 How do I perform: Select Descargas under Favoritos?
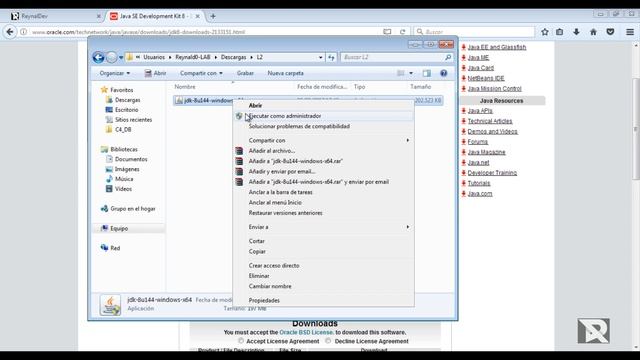(x=127, y=100)
